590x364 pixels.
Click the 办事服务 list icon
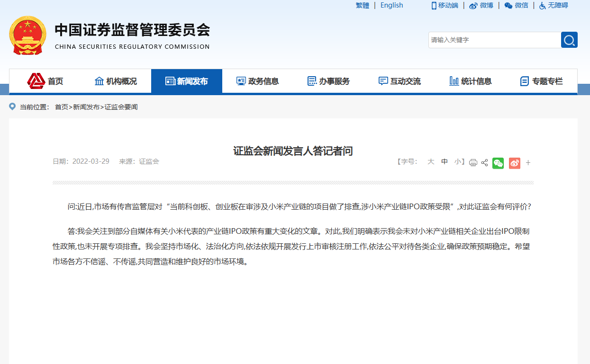click(x=312, y=81)
